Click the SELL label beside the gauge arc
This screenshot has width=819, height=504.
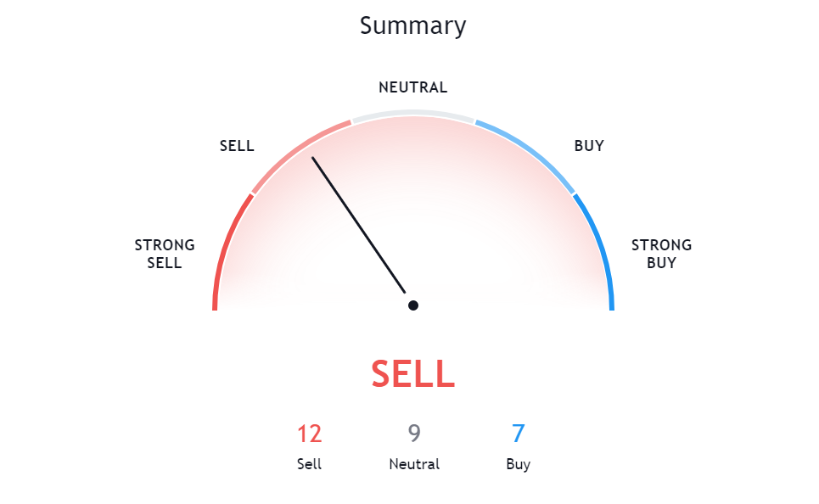point(237,146)
